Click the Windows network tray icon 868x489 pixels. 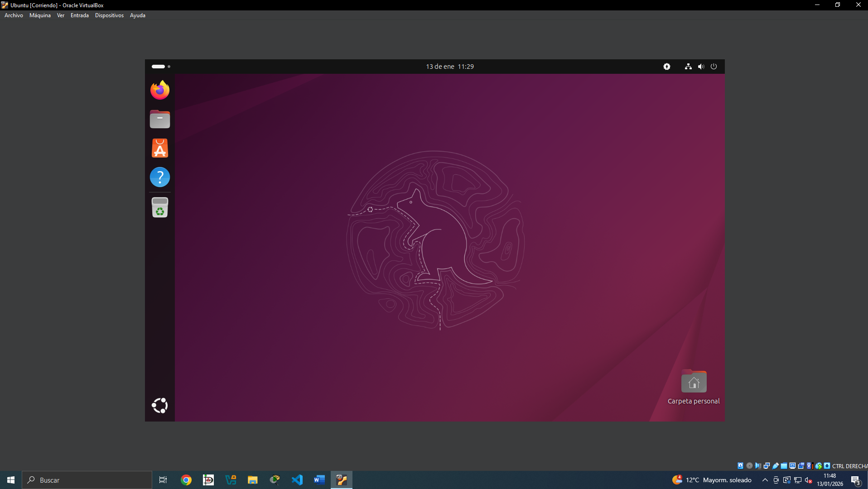click(x=798, y=480)
